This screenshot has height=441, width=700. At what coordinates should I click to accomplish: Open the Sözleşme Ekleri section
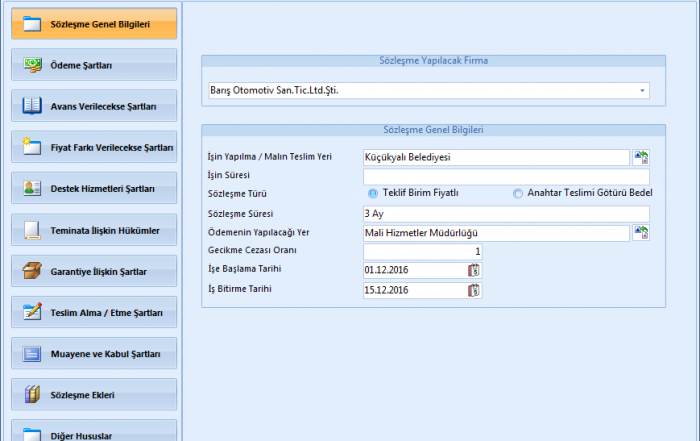(94, 395)
